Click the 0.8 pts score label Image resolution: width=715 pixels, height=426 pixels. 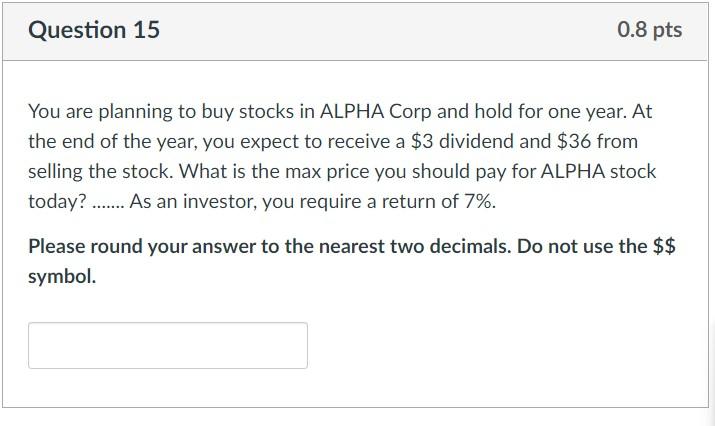click(650, 30)
